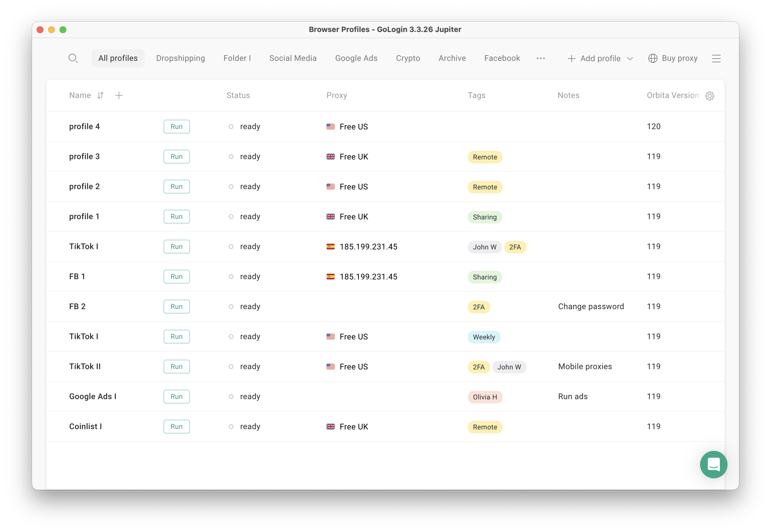Open the Orbita Version column settings gear

(x=710, y=96)
